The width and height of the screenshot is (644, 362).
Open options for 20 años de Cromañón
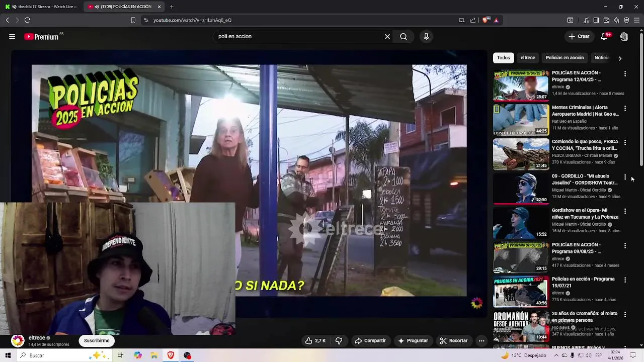coord(625,314)
